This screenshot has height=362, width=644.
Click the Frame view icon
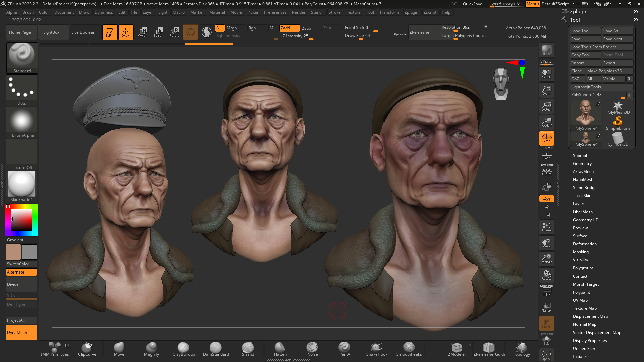coord(546,227)
